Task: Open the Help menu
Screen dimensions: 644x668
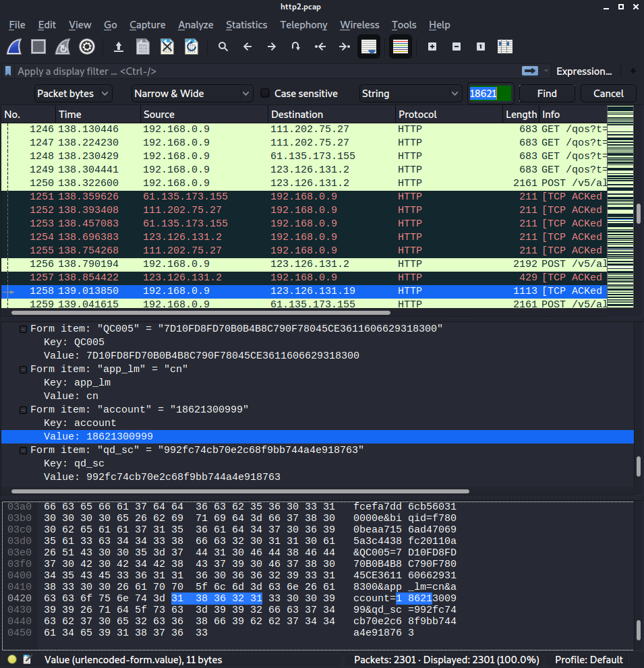Action: 440,25
